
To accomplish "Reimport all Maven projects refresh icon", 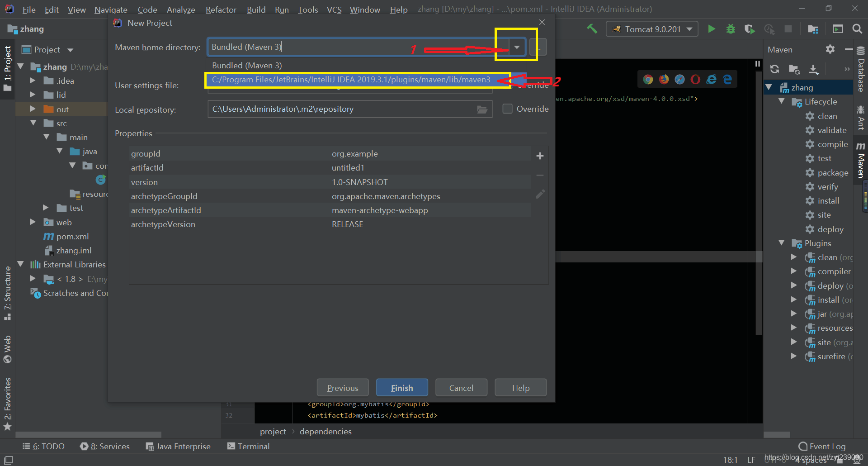I will coord(775,69).
